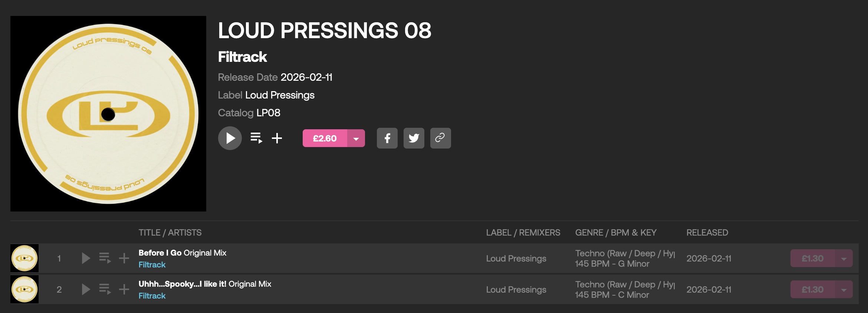Add the release to the play queue
The width and height of the screenshot is (868, 313).
click(x=256, y=138)
